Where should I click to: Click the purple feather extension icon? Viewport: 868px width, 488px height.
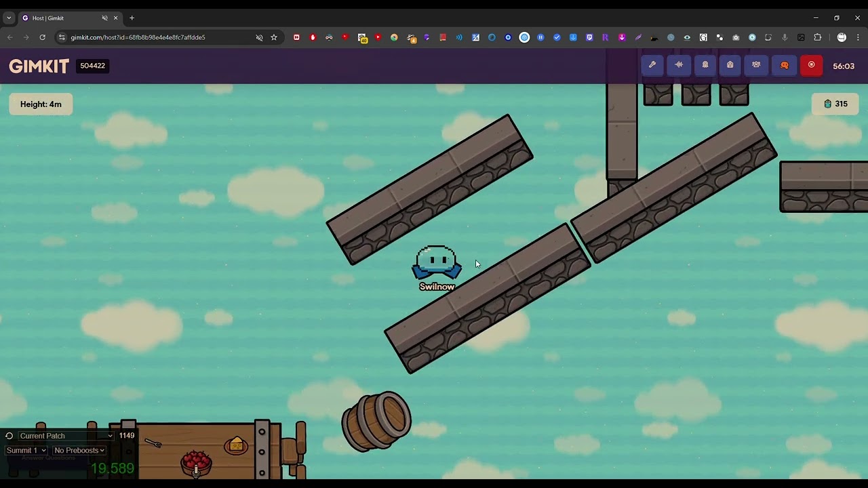point(638,37)
